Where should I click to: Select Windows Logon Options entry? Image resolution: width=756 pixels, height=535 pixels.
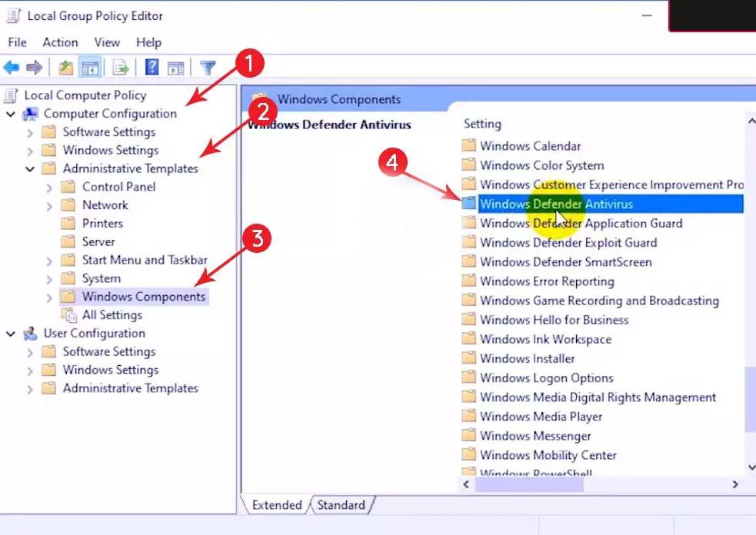click(547, 378)
